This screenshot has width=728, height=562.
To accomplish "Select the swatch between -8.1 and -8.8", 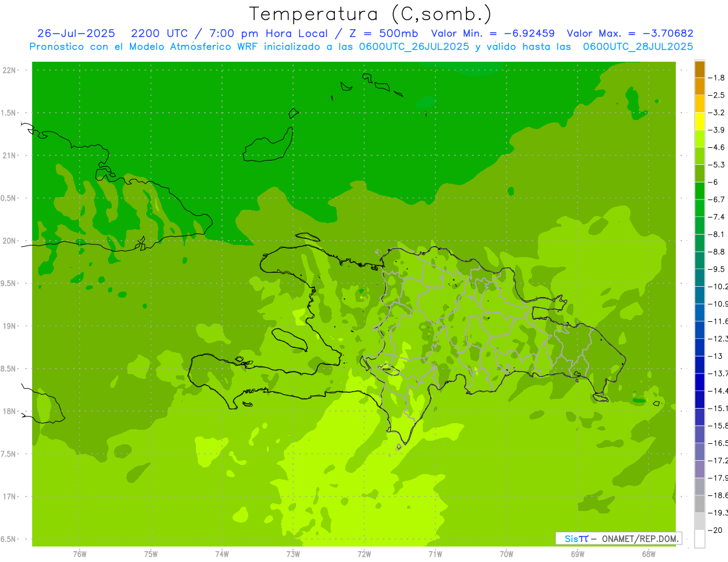I will pyautogui.click(x=699, y=243).
